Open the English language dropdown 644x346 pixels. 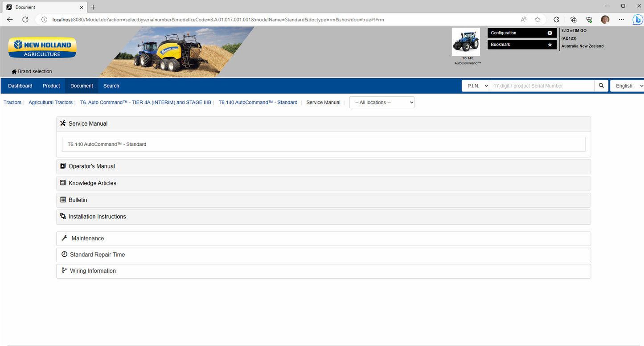[627, 86]
